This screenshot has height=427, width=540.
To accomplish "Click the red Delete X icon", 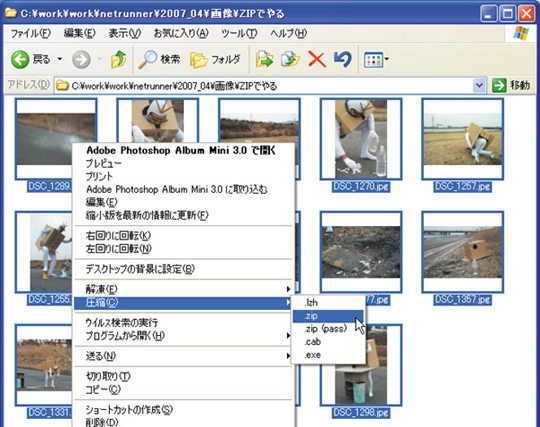I will coord(317,59).
